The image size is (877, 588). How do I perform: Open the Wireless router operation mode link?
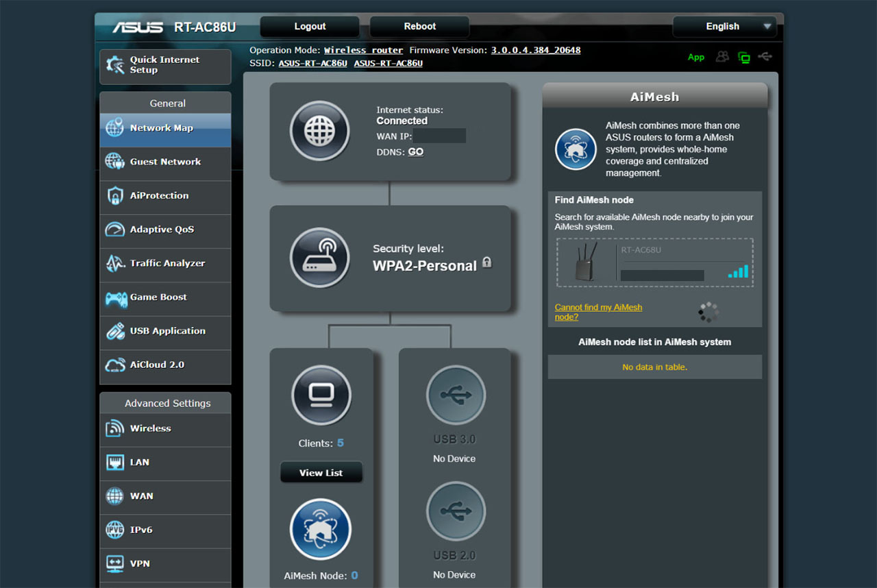[x=363, y=50]
